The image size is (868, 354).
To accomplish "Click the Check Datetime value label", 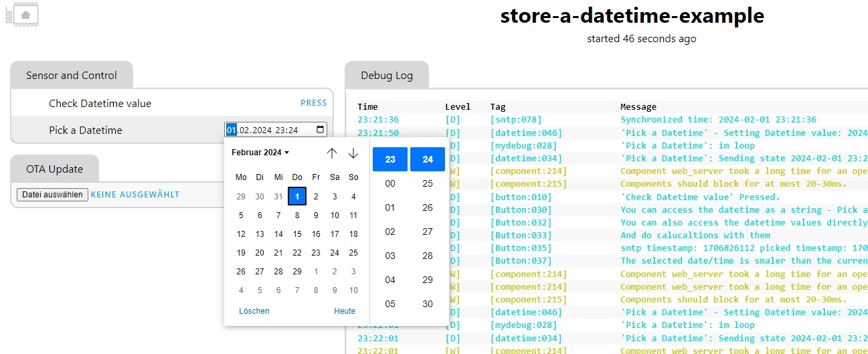I will click(x=100, y=103).
